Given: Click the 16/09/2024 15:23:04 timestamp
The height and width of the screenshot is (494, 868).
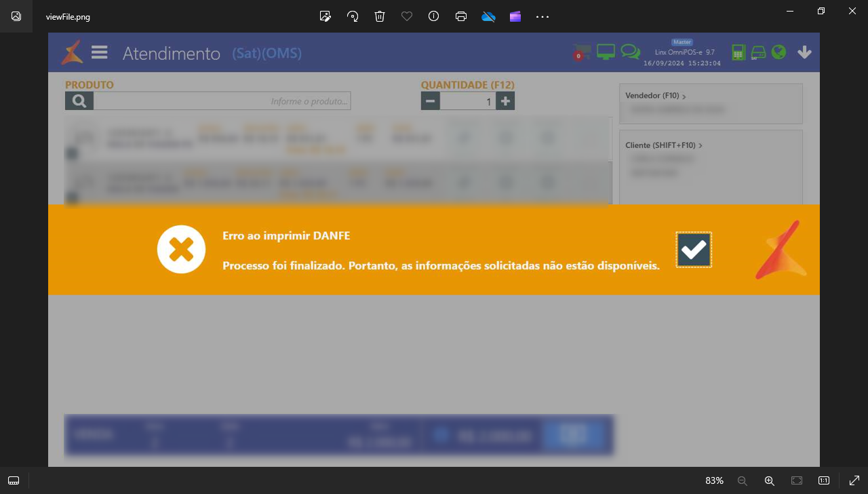Looking at the screenshot, I should point(682,63).
